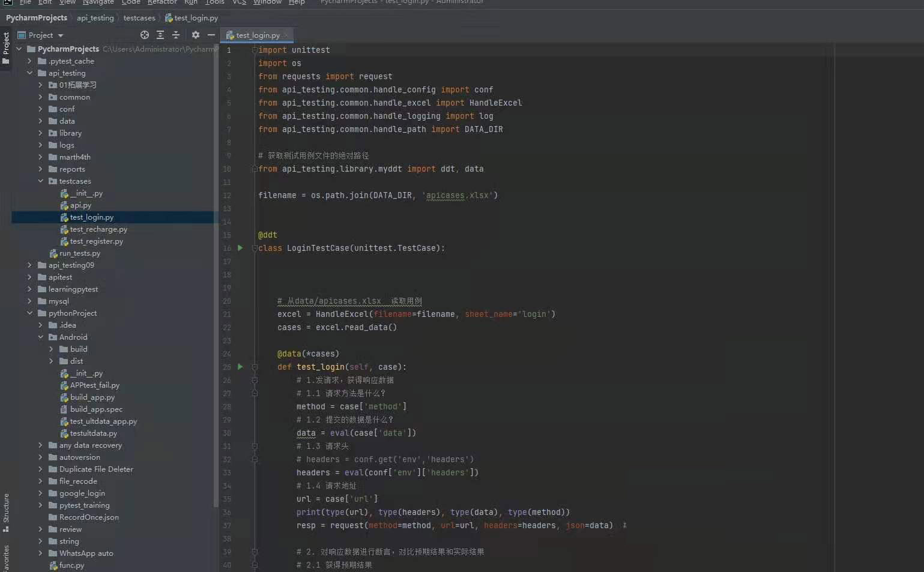Open the Refactor menu
924x572 pixels.
click(162, 2)
